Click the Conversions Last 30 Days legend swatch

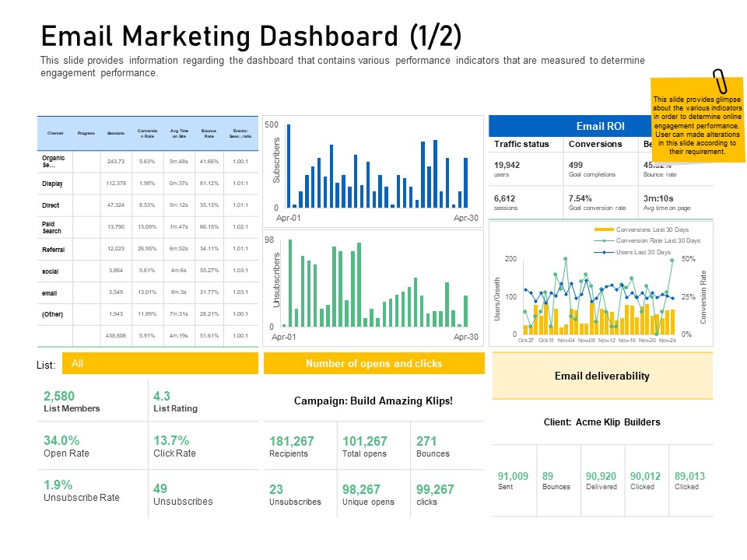point(604,229)
